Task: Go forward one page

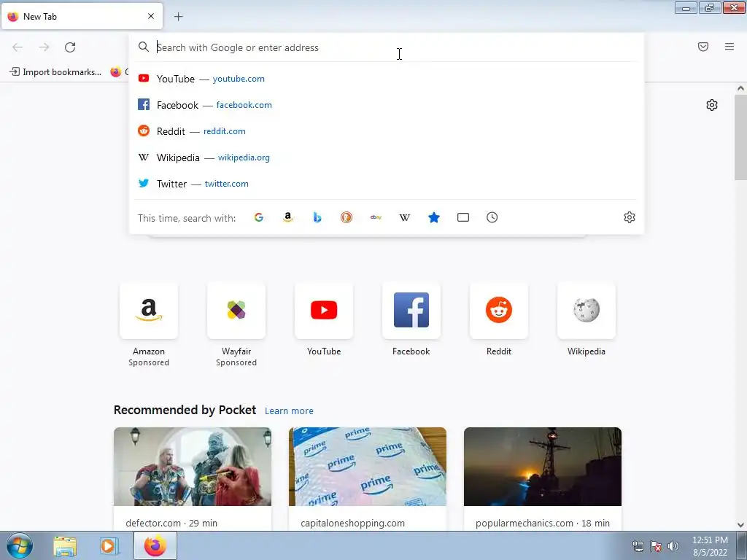Action: pyautogui.click(x=44, y=47)
